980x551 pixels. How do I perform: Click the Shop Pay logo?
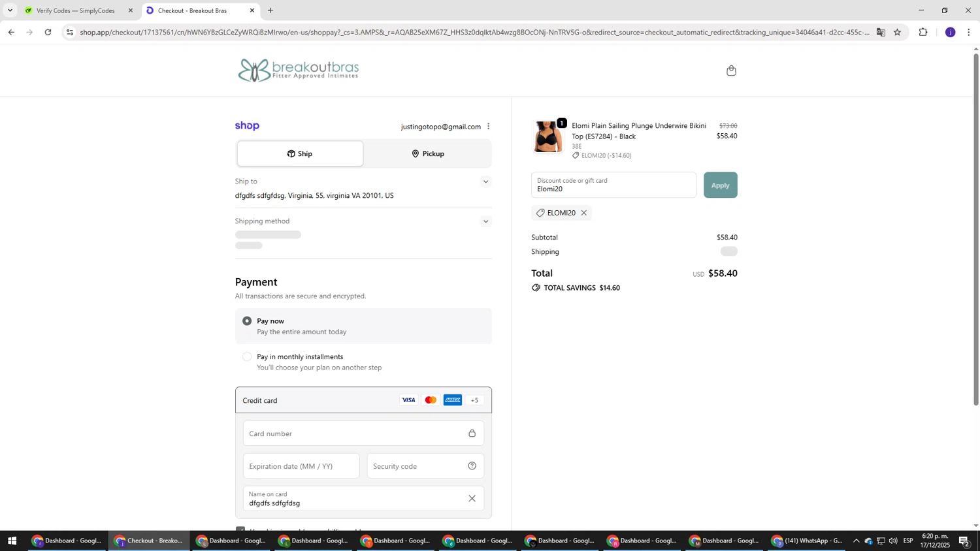click(x=247, y=126)
